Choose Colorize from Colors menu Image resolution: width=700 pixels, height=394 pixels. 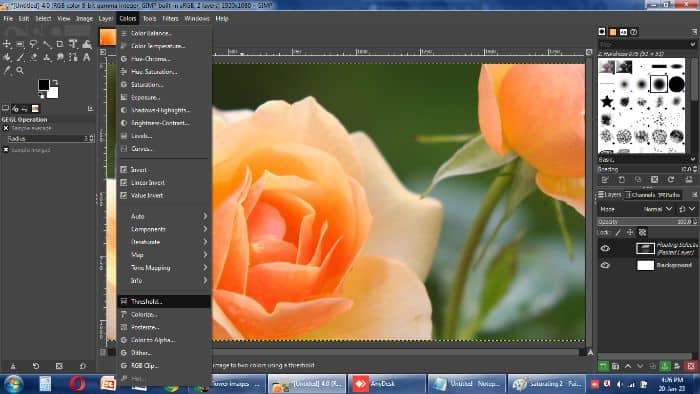coord(164,314)
